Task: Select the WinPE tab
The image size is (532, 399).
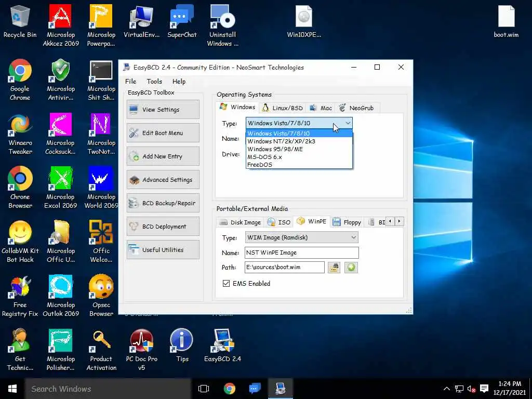Action: click(x=312, y=221)
